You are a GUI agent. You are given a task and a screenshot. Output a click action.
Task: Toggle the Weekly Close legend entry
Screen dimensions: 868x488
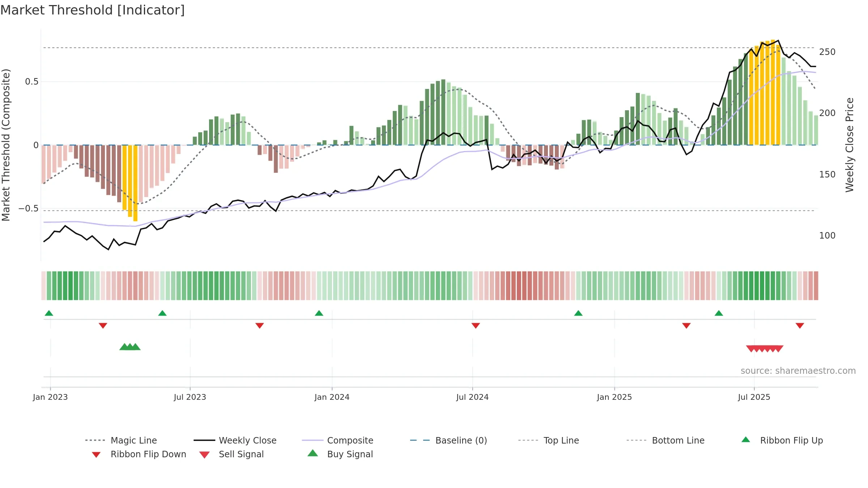[x=235, y=440]
